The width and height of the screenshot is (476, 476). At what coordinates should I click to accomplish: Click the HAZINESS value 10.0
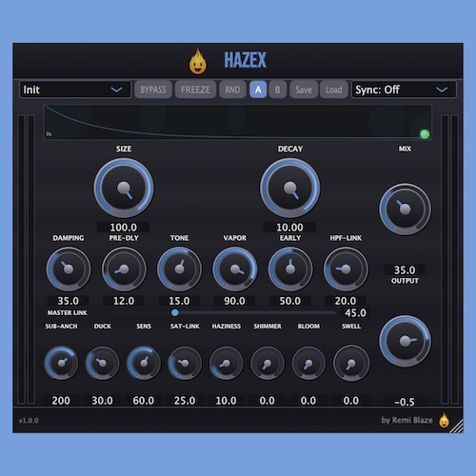226,401
